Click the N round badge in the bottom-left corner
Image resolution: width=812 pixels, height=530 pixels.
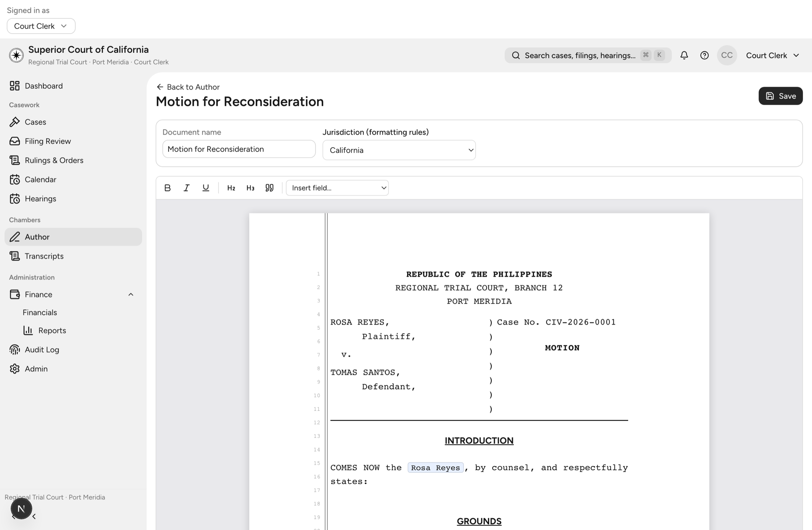pos(21,509)
